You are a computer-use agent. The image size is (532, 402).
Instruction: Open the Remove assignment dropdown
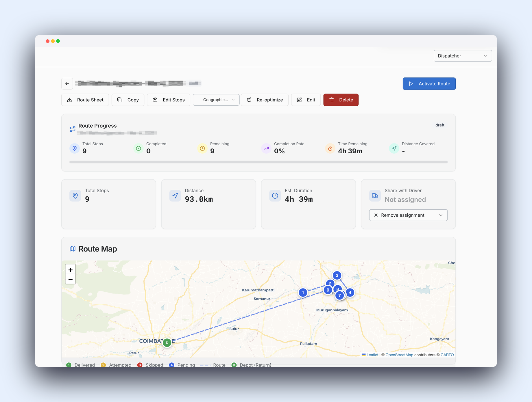[x=408, y=215]
